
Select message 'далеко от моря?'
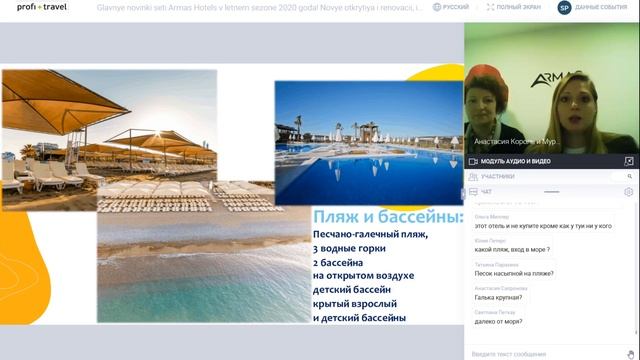[x=498, y=322]
